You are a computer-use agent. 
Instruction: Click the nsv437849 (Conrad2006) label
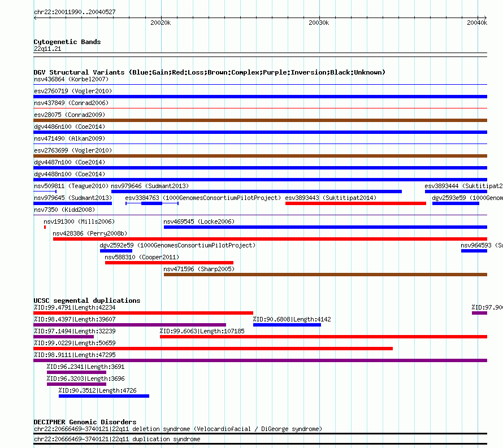tap(71, 103)
